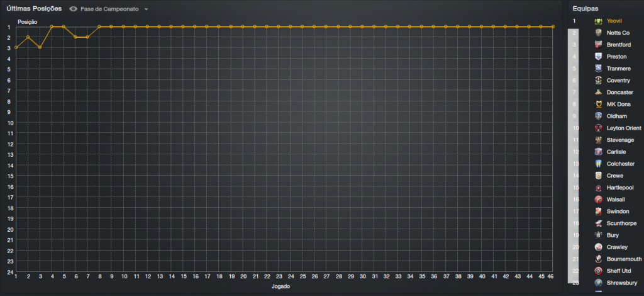644x296 pixels.
Task: Click the graph point at match 6
Action: point(75,37)
